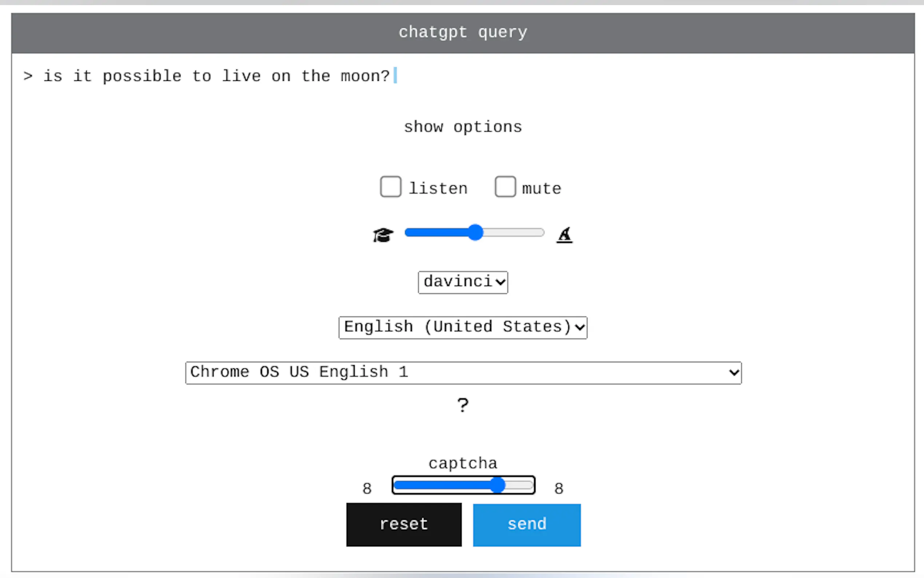924x578 pixels.
Task: Click the number 8 preceding the captcha slider
Action: 367,488
